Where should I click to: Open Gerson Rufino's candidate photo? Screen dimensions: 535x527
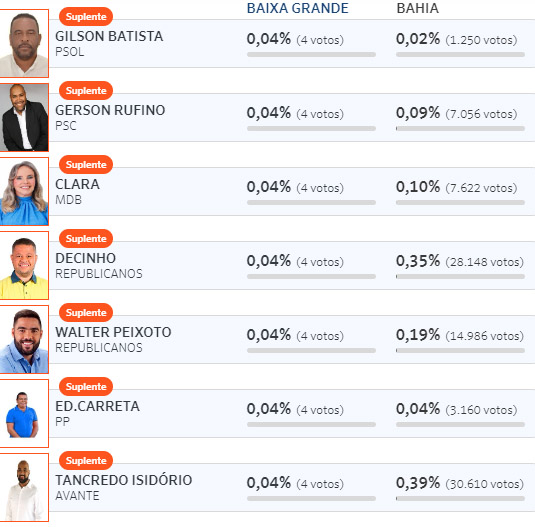pyautogui.click(x=24, y=117)
